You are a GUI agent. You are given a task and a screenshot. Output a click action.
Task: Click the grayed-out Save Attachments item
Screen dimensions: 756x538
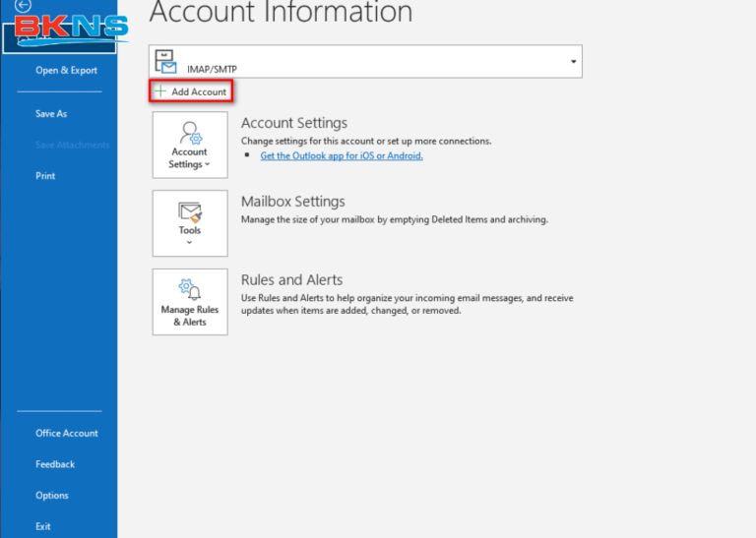72,146
